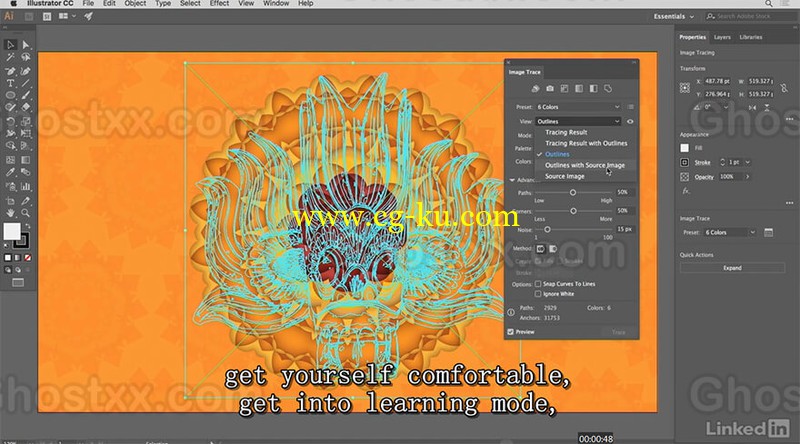Select the Paintbrush tool
This screenshot has height=444, width=800.
pyautogui.click(x=26, y=95)
